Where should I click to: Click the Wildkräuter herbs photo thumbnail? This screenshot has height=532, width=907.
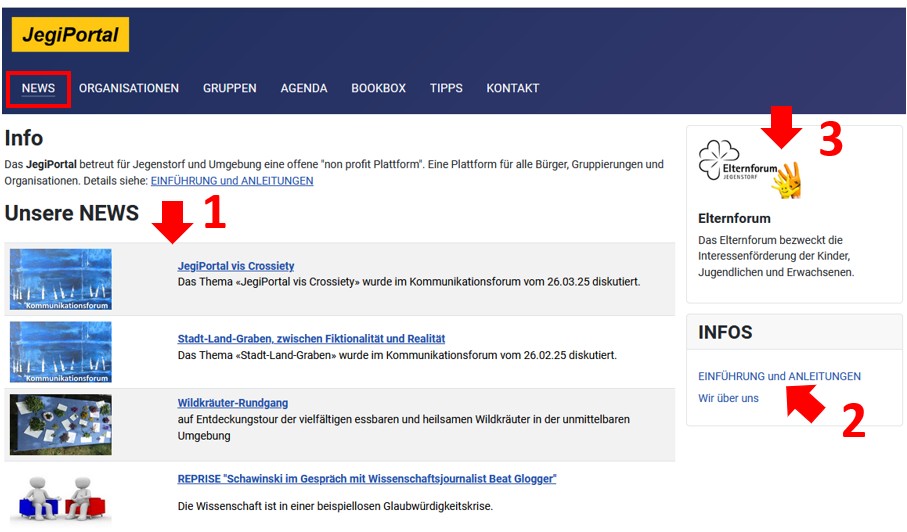coord(61,425)
